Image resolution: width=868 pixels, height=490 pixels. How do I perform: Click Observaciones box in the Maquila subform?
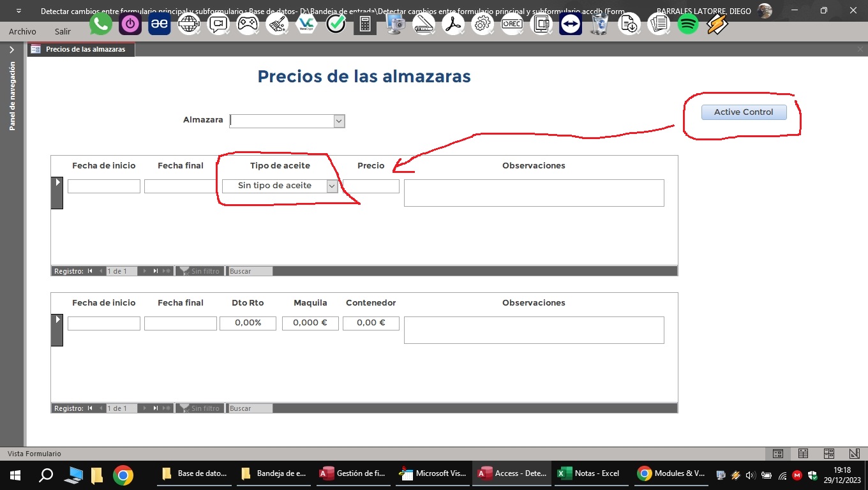pos(534,330)
